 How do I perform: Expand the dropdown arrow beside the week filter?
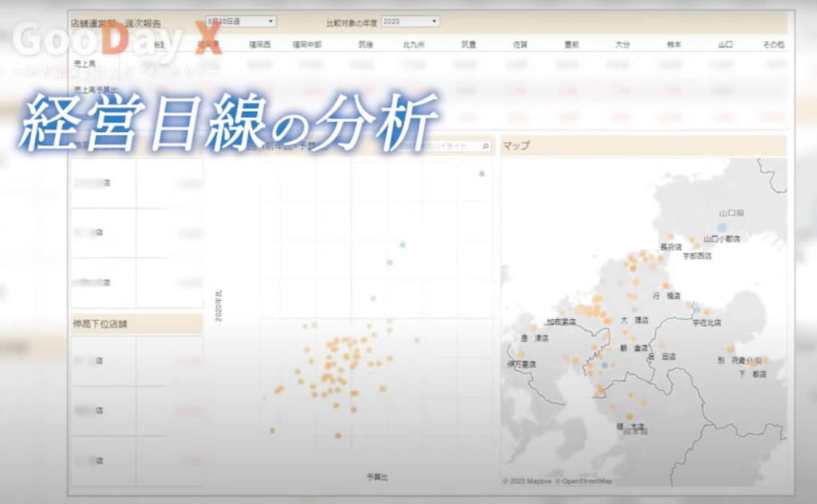point(269,19)
